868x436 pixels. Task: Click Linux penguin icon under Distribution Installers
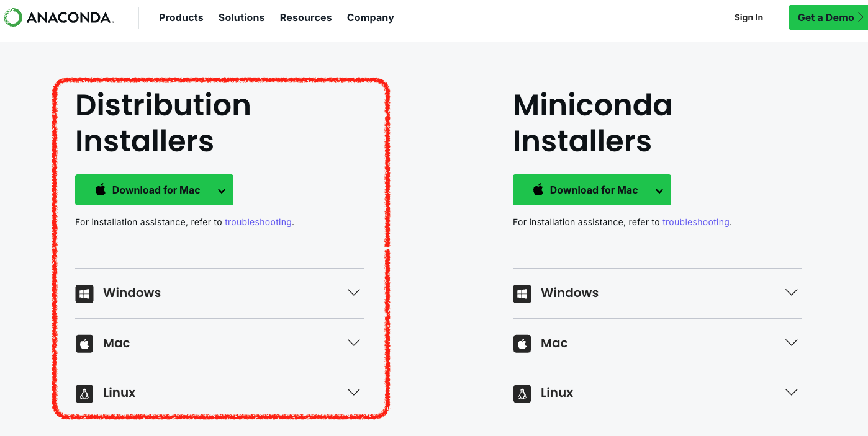click(x=84, y=393)
